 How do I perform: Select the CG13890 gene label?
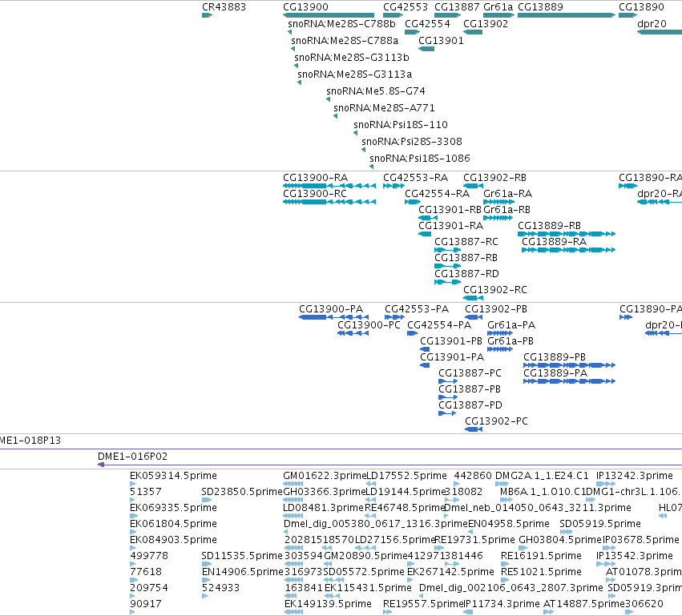tap(642, 7)
